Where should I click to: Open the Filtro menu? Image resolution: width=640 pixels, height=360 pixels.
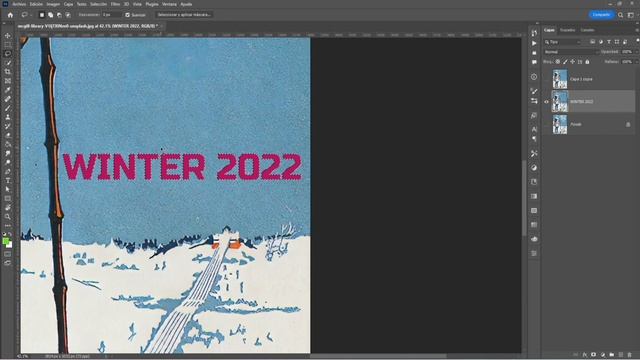(116, 4)
